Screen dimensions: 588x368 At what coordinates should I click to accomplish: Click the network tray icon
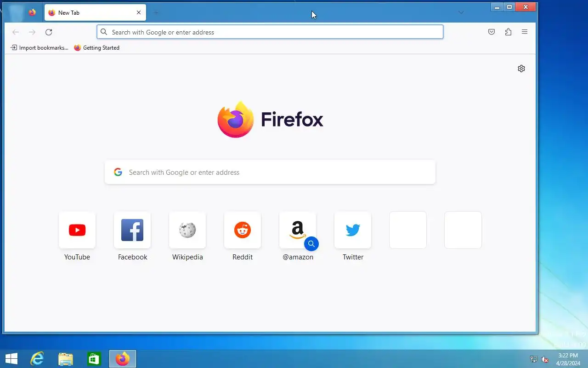pos(534,359)
